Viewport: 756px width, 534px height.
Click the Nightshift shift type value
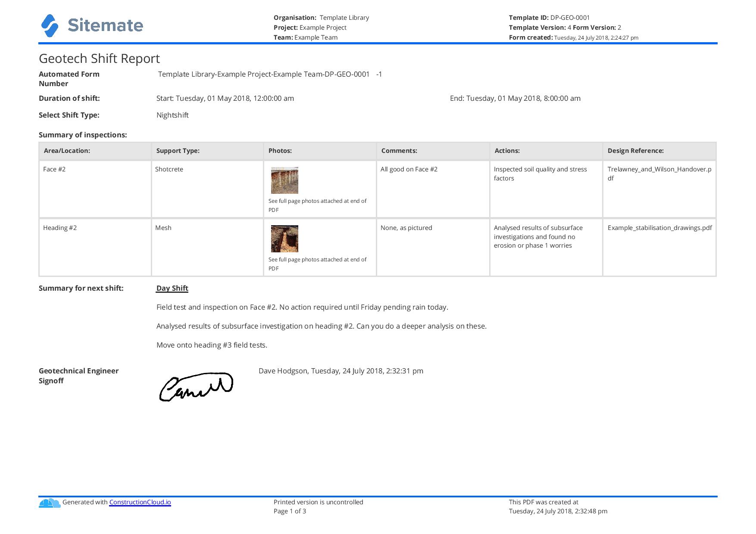tap(172, 115)
